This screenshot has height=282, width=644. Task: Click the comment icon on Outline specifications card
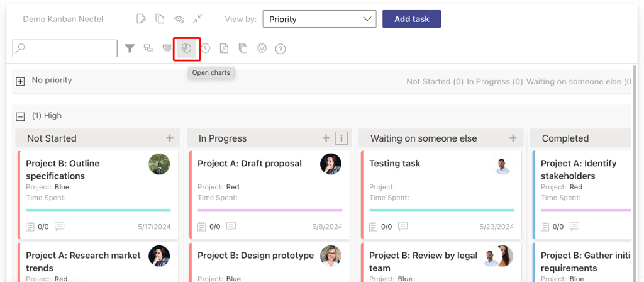(x=60, y=227)
